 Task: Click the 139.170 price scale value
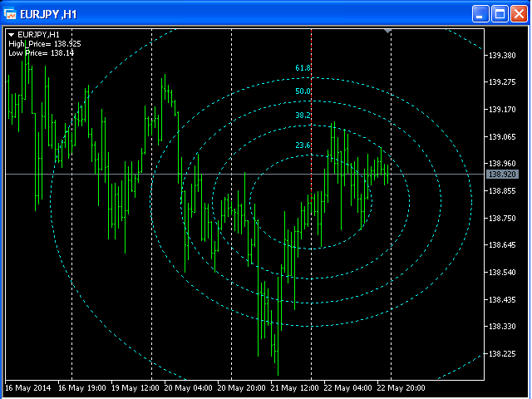[502, 110]
